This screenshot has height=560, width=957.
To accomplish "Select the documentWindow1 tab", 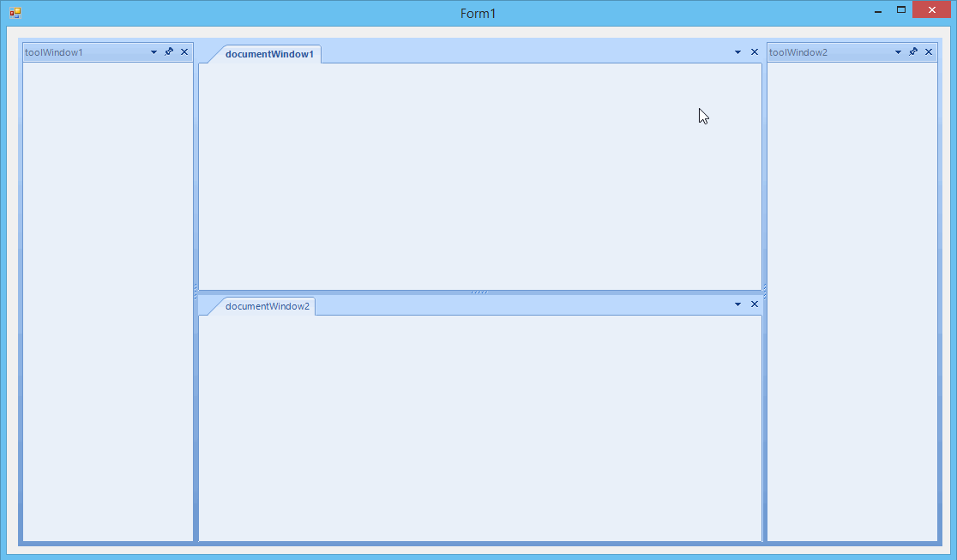I will pos(269,54).
